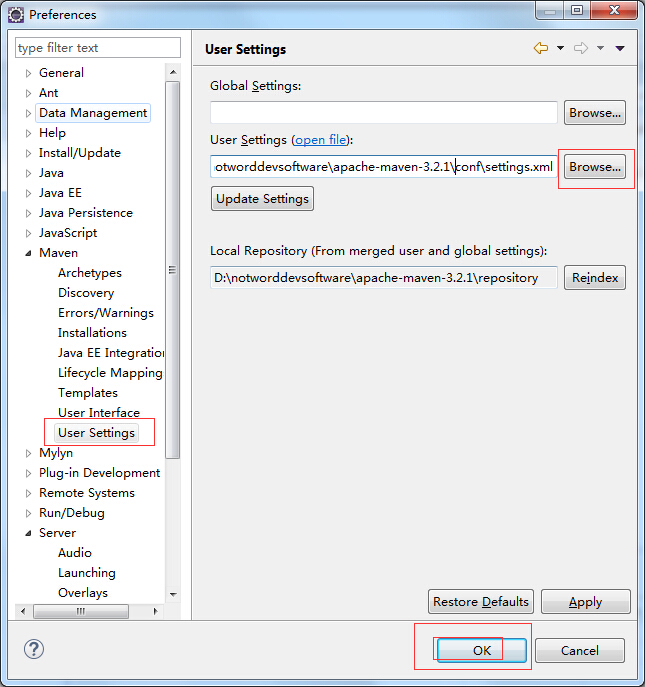This screenshot has width=645, height=687.
Task: Expand the JavaScript node
Action: [x=28, y=233]
